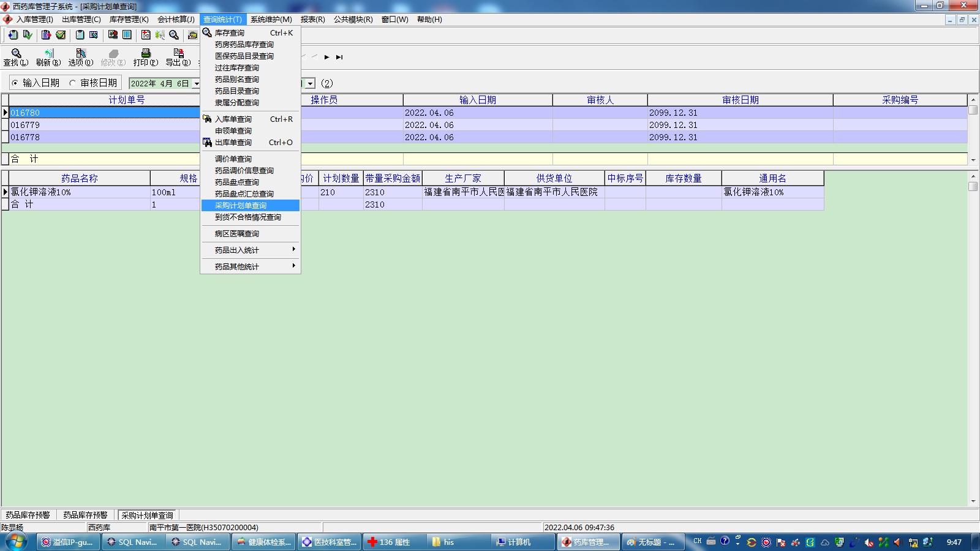
Task: Click the 刷新(R) refresh toolbar icon
Action: tap(48, 57)
